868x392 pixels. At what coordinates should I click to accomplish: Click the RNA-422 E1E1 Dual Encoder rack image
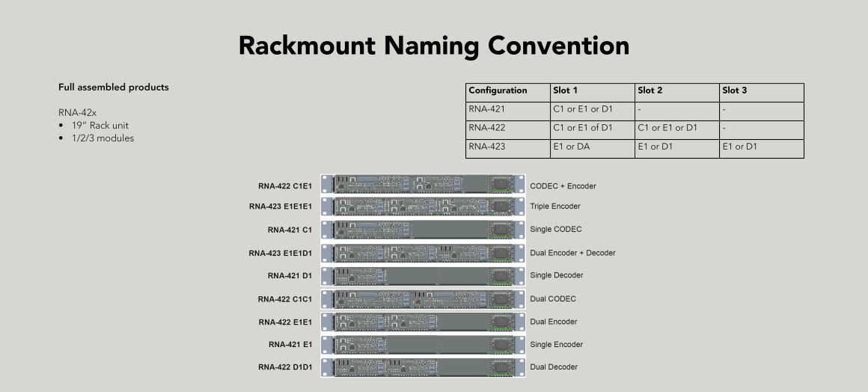[423, 322]
